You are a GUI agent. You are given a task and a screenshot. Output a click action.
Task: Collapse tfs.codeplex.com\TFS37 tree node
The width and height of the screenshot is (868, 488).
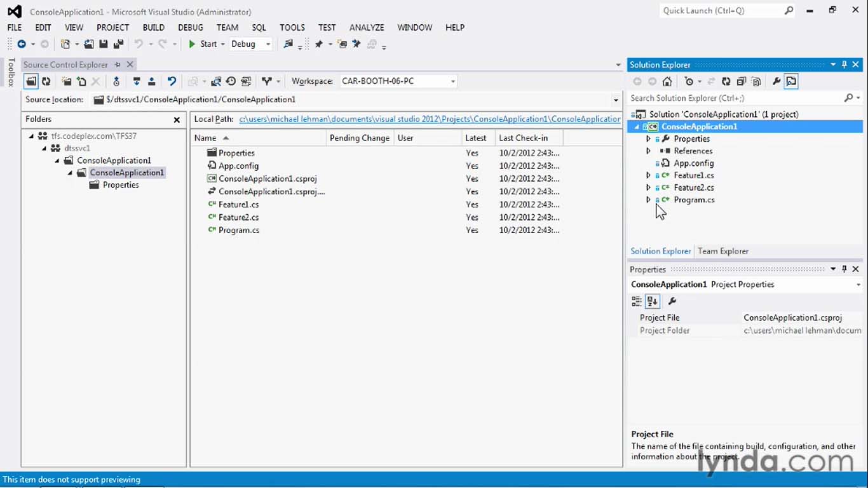[x=31, y=136]
